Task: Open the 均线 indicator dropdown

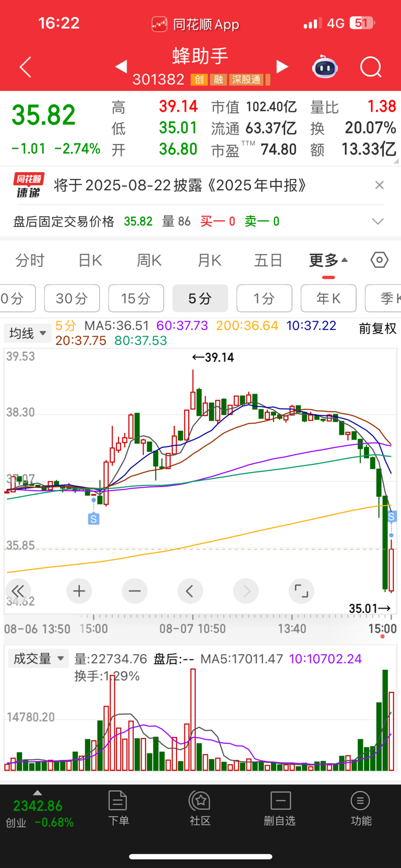Action: (x=28, y=333)
